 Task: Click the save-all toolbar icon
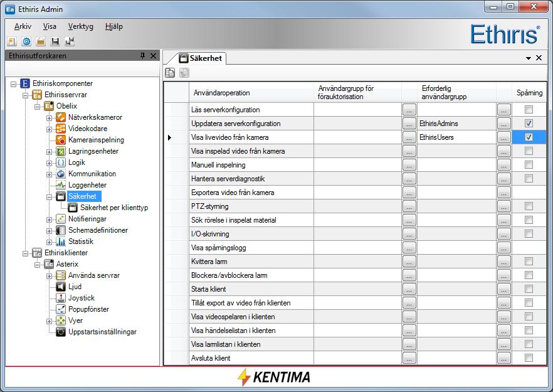tap(70, 41)
